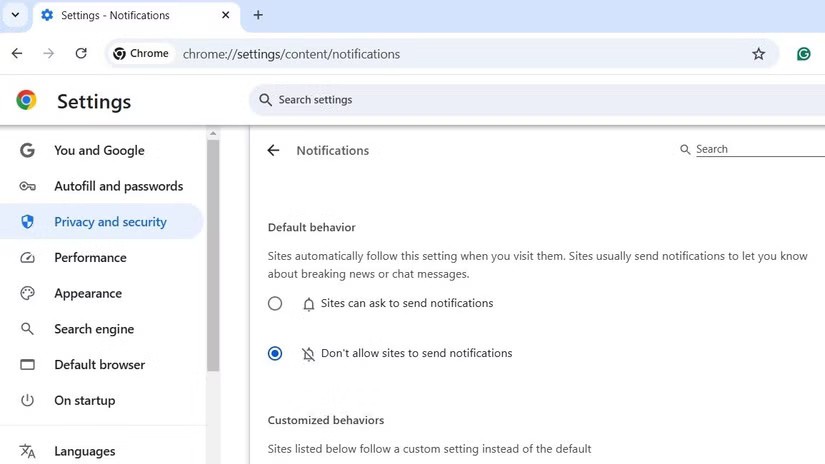The image size is (825, 464).
Task: Click the Grammarly extension icon
Action: [x=803, y=54]
